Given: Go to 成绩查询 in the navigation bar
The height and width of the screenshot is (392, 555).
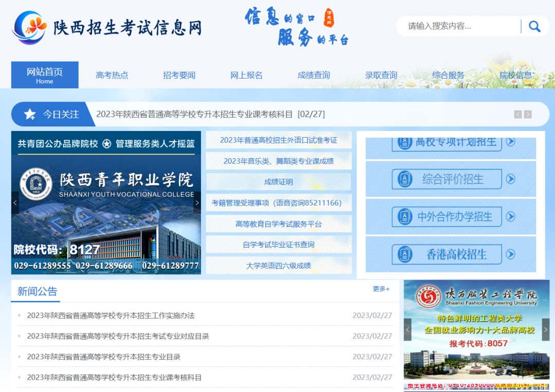Looking at the screenshot, I should pyautogui.click(x=313, y=76).
